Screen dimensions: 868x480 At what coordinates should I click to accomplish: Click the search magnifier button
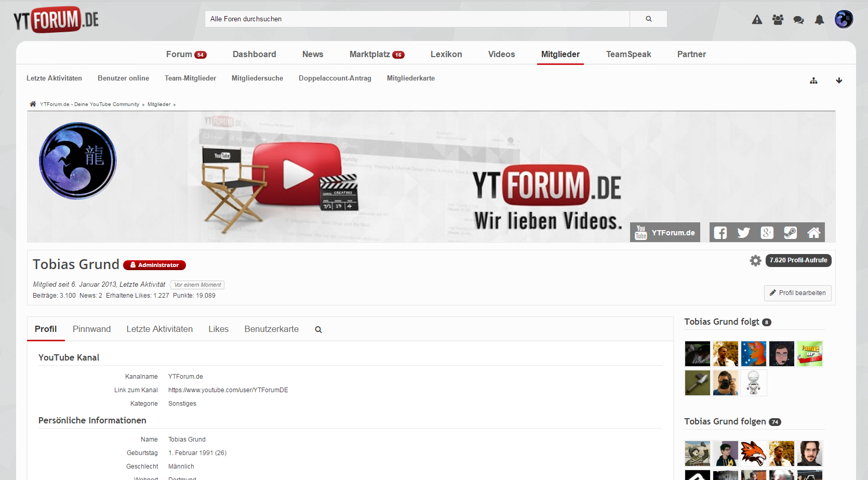pyautogui.click(x=648, y=19)
